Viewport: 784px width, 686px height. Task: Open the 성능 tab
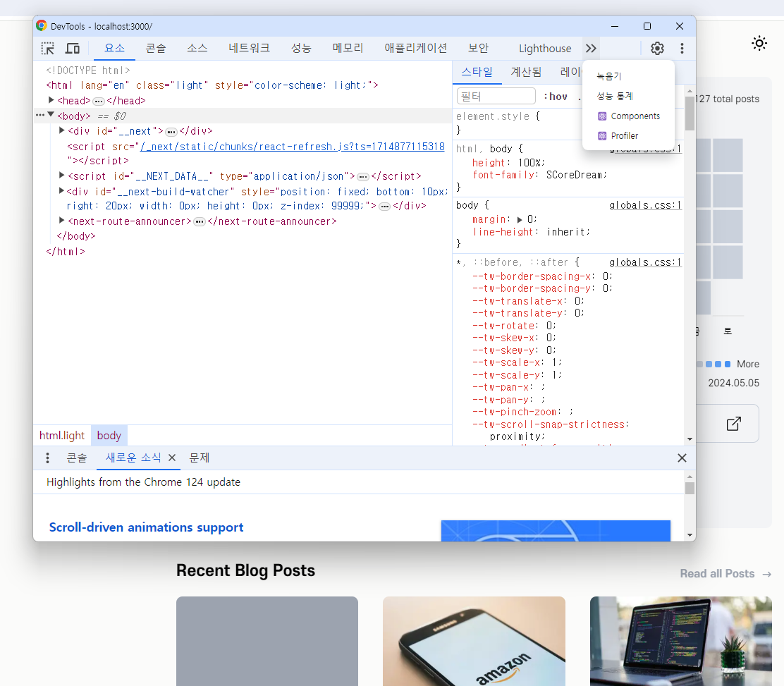(x=301, y=49)
